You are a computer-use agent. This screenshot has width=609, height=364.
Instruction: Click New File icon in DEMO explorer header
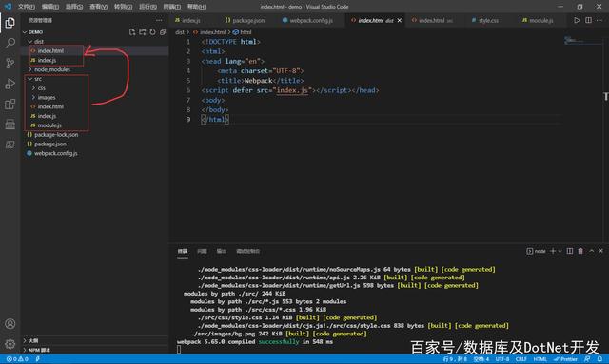pos(132,32)
